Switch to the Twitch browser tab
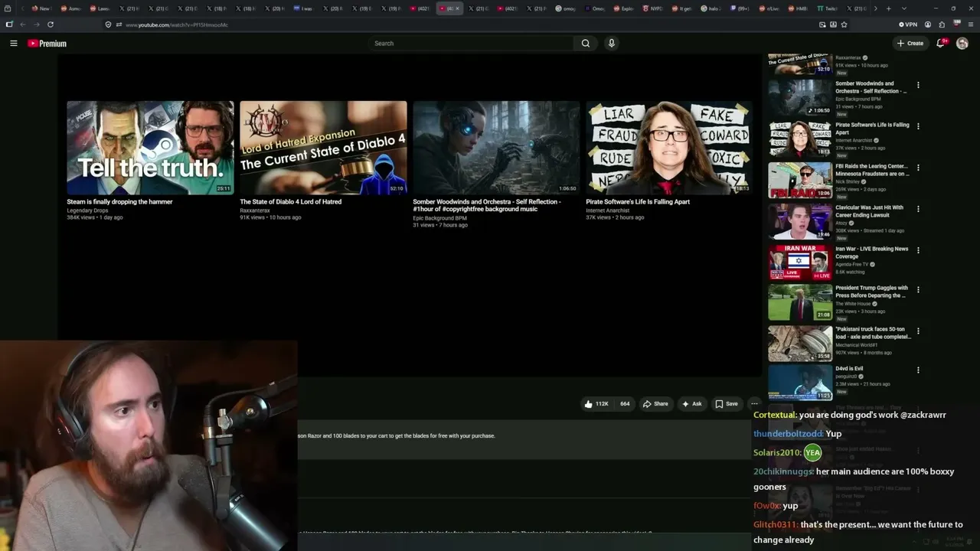This screenshot has width=980, height=551. tap(828, 8)
